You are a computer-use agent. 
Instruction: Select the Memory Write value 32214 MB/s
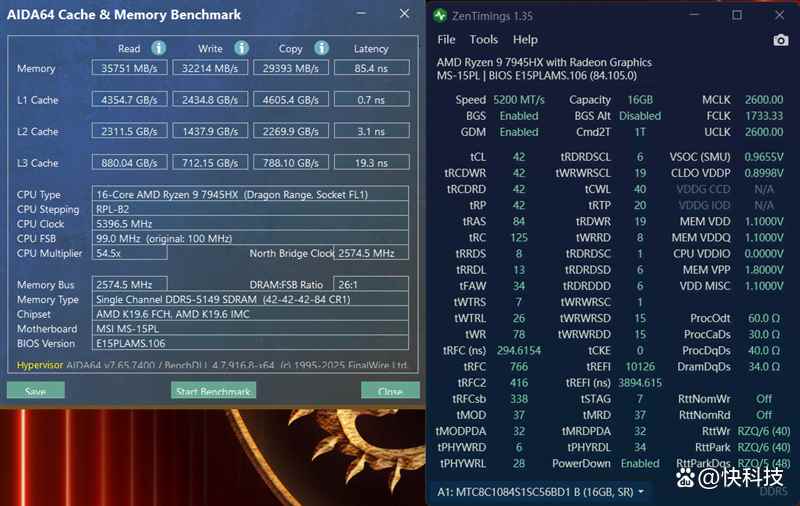point(210,68)
